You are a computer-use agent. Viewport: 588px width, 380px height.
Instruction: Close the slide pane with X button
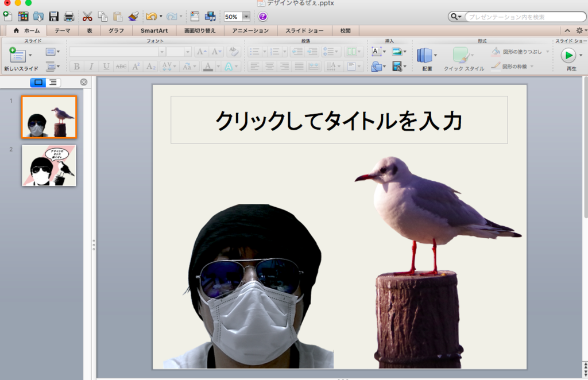click(84, 82)
